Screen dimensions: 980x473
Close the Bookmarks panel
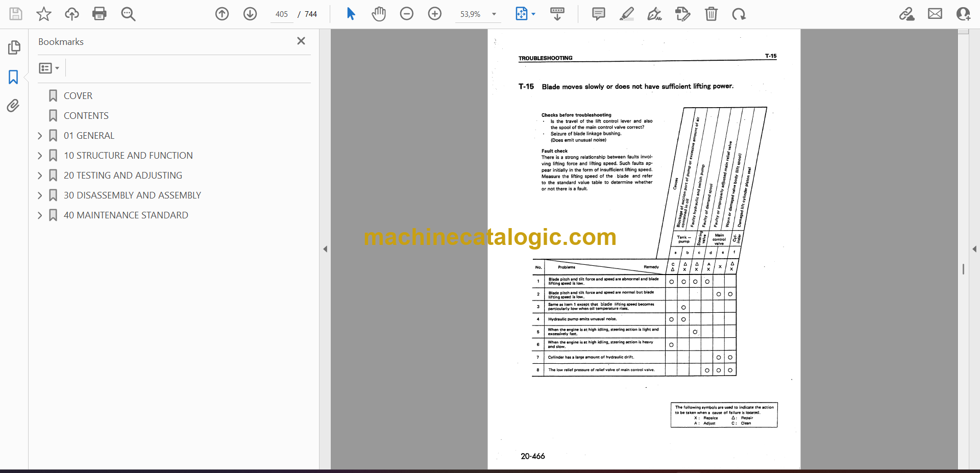click(301, 41)
